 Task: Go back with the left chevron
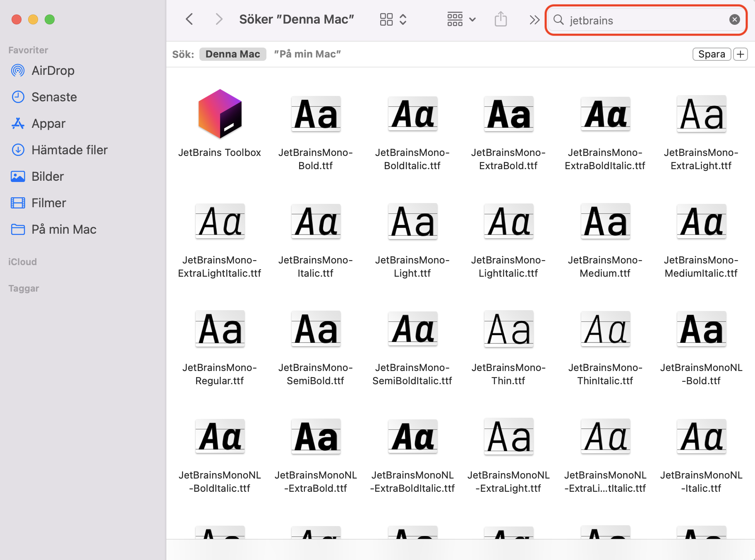pyautogui.click(x=189, y=19)
